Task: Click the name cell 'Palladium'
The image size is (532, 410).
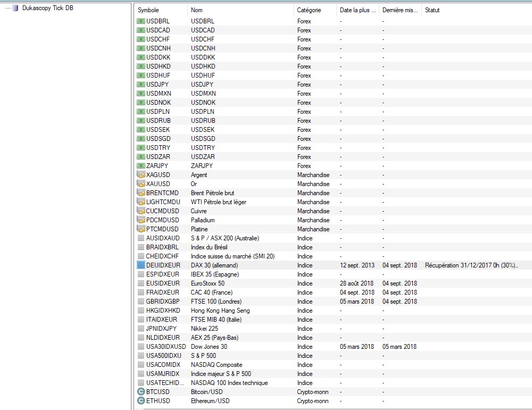Action: (203, 220)
